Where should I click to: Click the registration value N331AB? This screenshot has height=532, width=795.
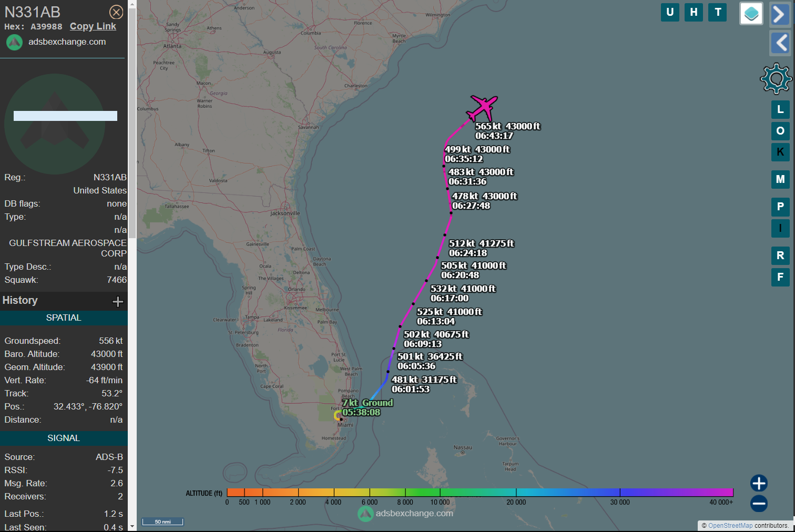tap(110, 177)
